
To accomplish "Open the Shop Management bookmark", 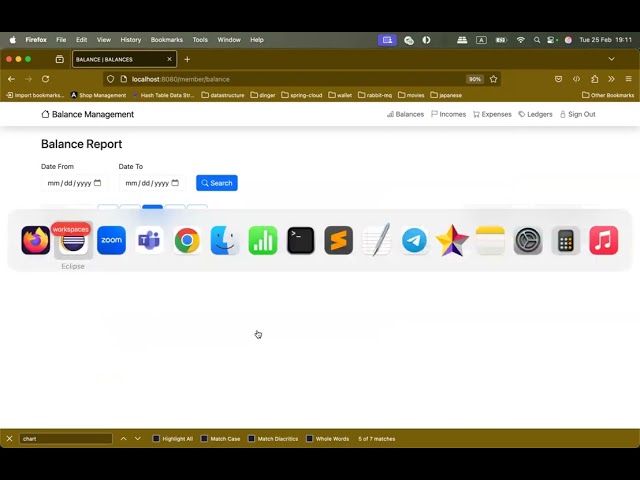I will tap(98, 95).
